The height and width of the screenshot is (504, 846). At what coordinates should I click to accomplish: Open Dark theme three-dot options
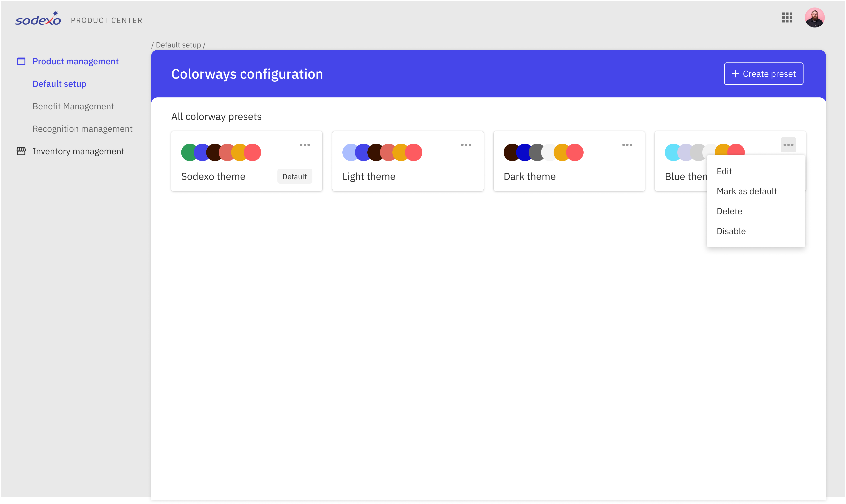(627, 145)
